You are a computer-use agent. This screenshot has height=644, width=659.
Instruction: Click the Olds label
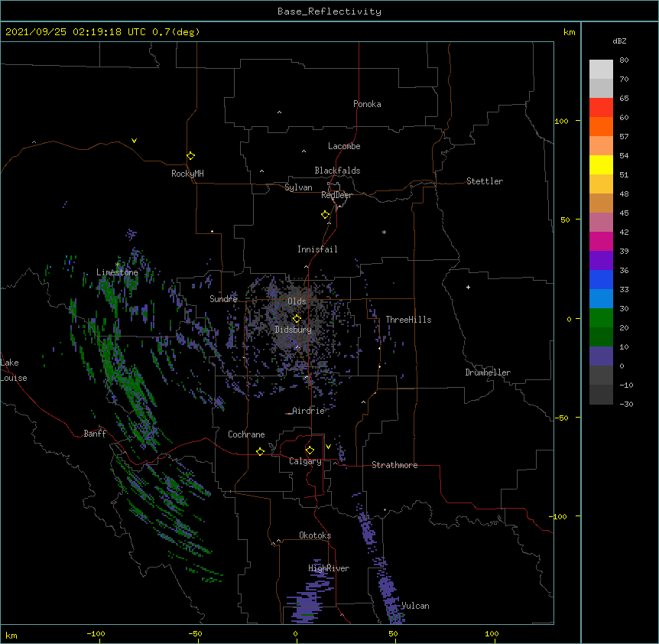pyautogui.click(x=297, y=301)
